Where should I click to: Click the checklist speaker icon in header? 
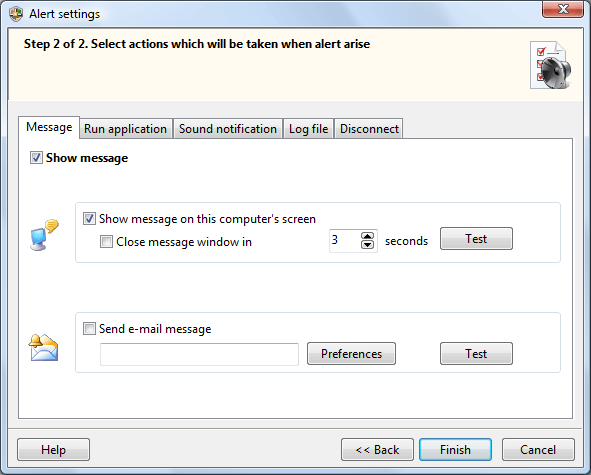[x=551, y=65]
